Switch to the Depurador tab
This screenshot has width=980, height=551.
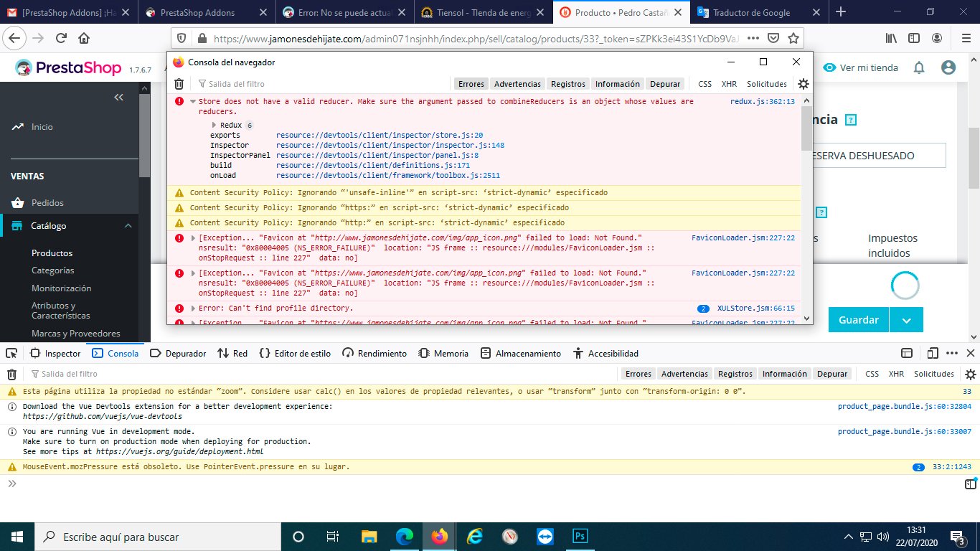click(x=178, y=353)
